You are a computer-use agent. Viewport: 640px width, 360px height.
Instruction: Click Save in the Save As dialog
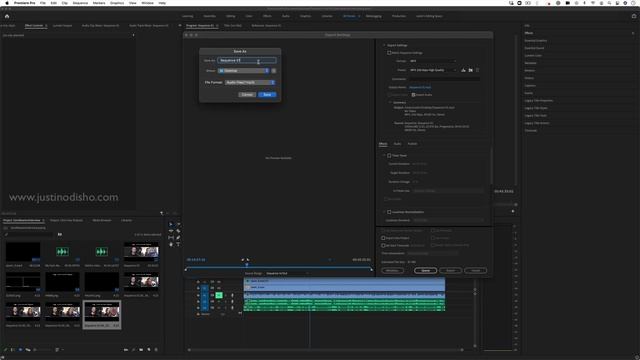point(267,95)
